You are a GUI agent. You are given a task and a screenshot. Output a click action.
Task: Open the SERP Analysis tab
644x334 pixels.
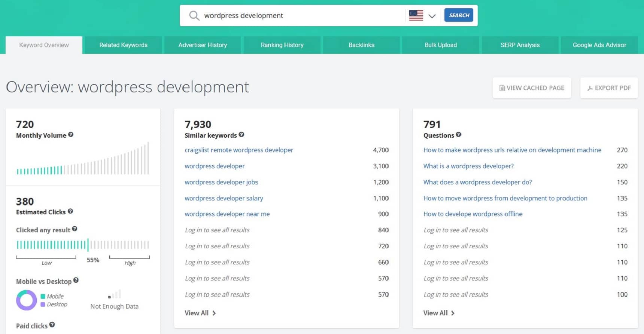tap(520, 45)
